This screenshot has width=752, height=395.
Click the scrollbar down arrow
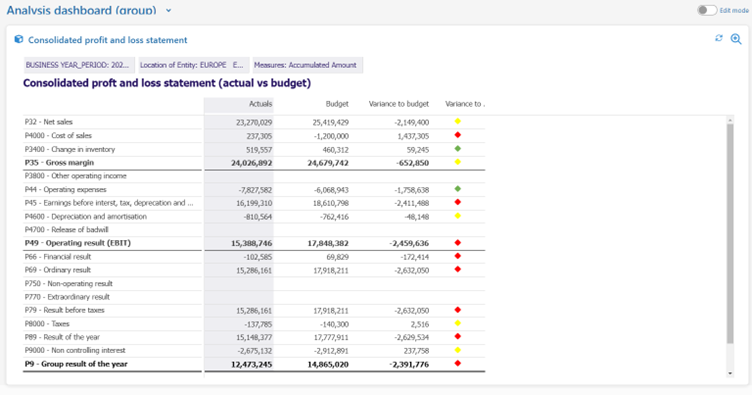coord(730,373)
